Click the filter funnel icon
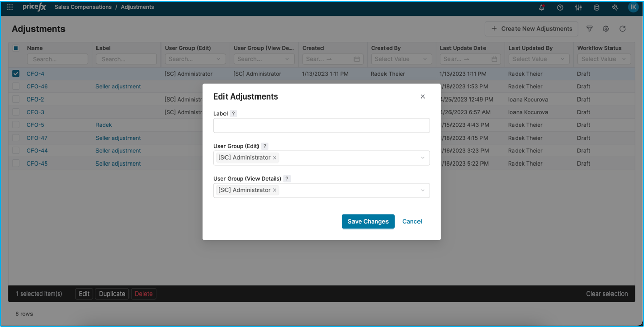The image size is (644, 327). point(589,29)
